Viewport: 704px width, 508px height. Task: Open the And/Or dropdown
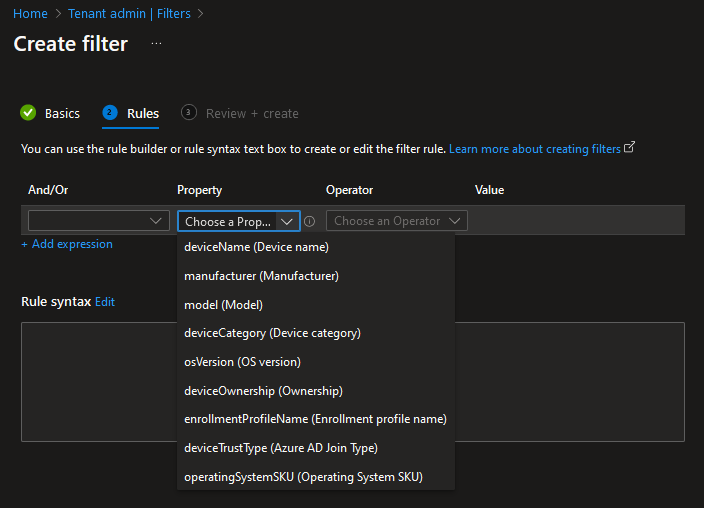(99, 221)
